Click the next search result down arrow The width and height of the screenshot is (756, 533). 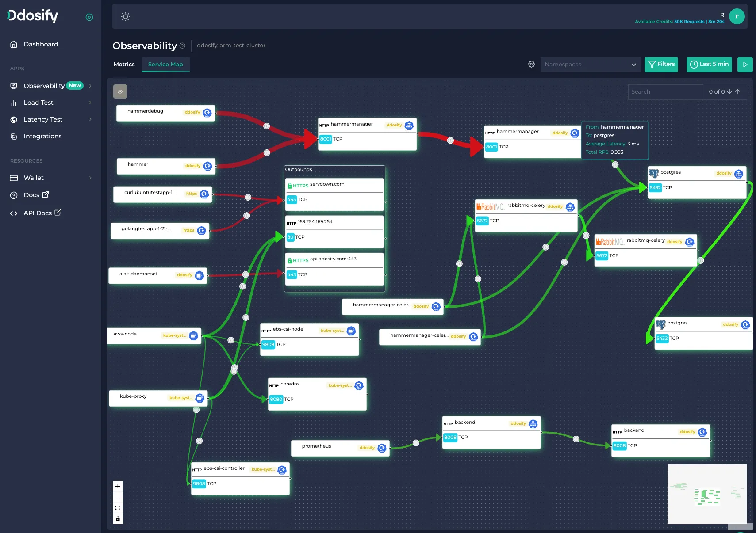pos(729,91)
